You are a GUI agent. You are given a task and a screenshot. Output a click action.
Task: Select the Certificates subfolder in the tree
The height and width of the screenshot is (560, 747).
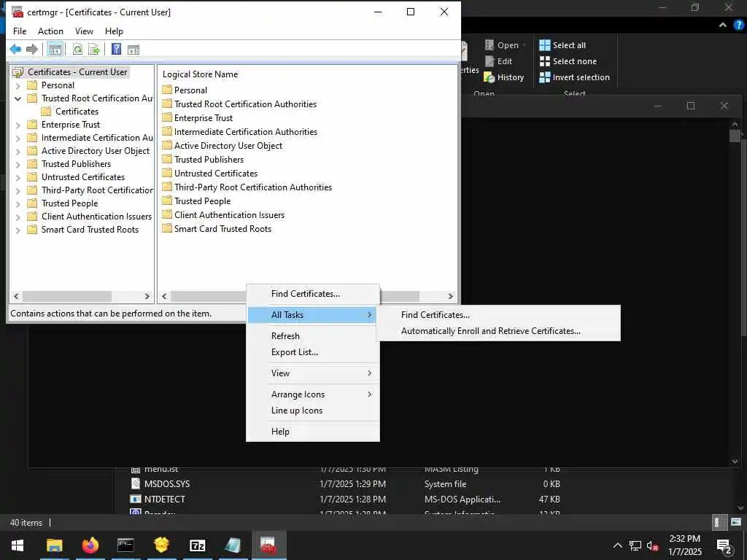(x=77, y=112)
